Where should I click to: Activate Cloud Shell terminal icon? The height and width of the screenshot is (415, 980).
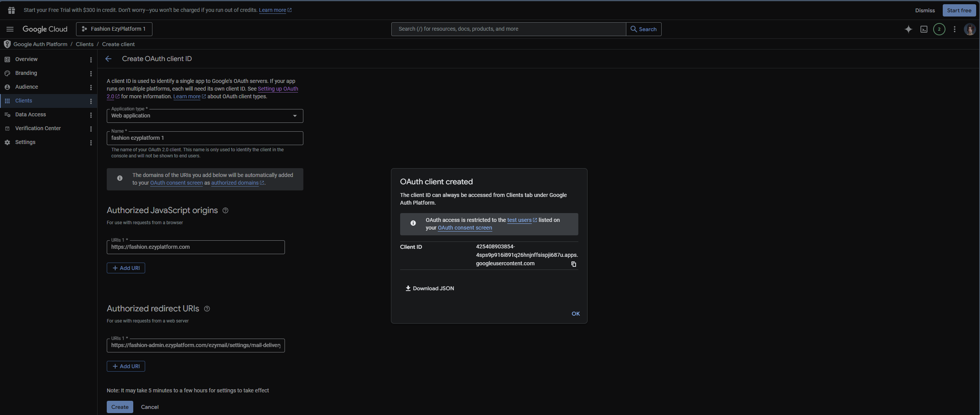tap(924, 29)
